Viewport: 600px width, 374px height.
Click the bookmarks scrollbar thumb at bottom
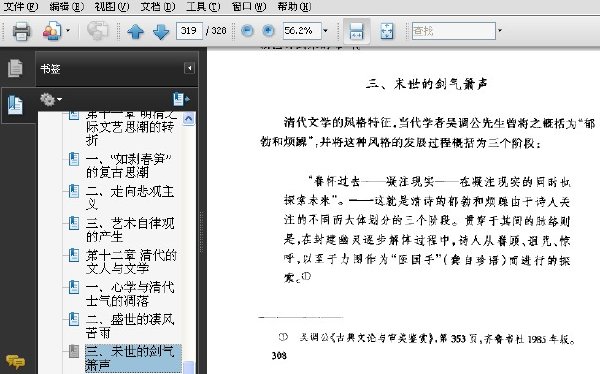click(188, 367)
